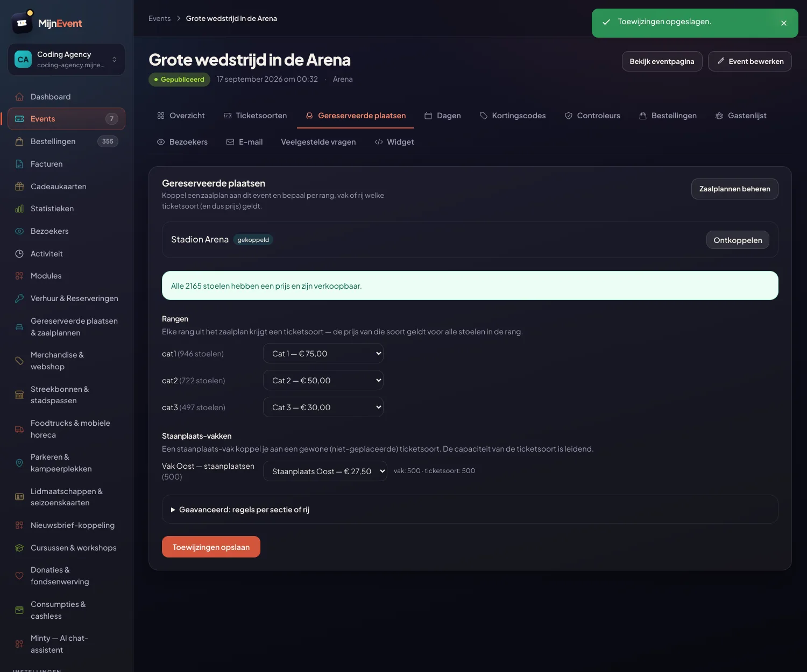
Task: Click the Toewijzingen opslaan button
Action: pos(211,547)
